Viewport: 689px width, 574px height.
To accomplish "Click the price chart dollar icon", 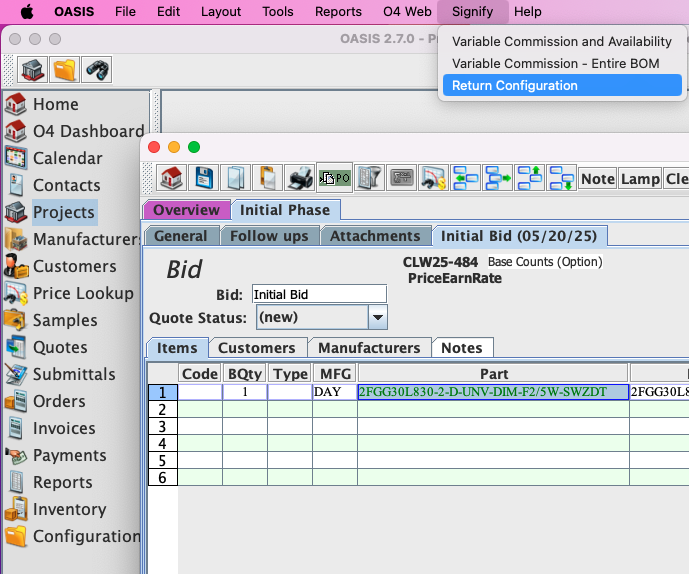I will pyautogui.click(x=433, y=178).
